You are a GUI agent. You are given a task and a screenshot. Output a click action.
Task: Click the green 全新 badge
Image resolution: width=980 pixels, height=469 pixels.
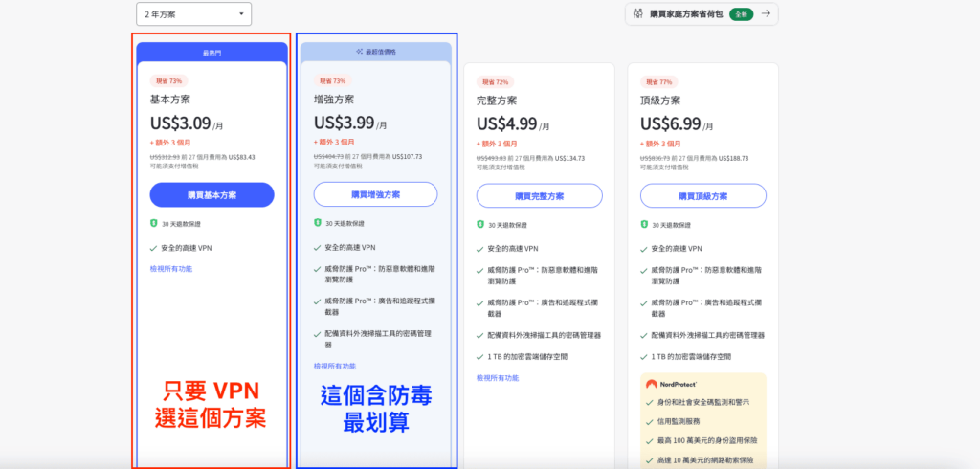click(x=742, y=13)
